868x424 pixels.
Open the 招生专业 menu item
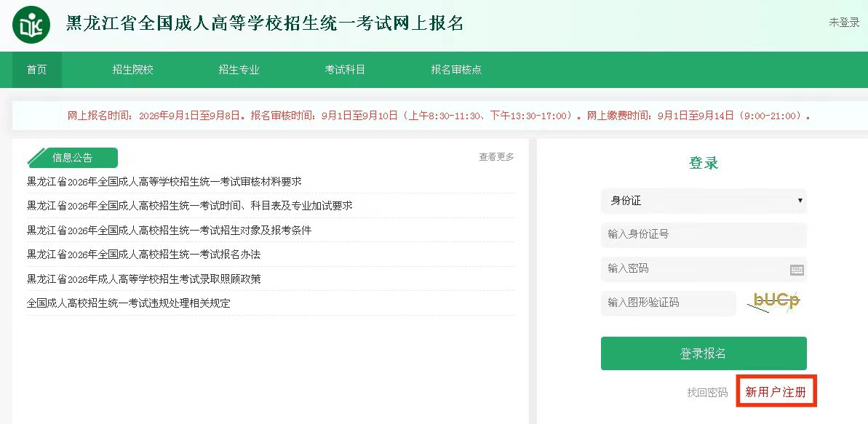pos(239,70)
